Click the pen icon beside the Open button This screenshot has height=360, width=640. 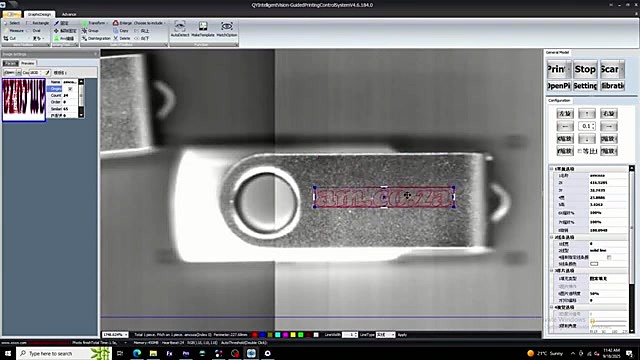[x=47, y=73]
